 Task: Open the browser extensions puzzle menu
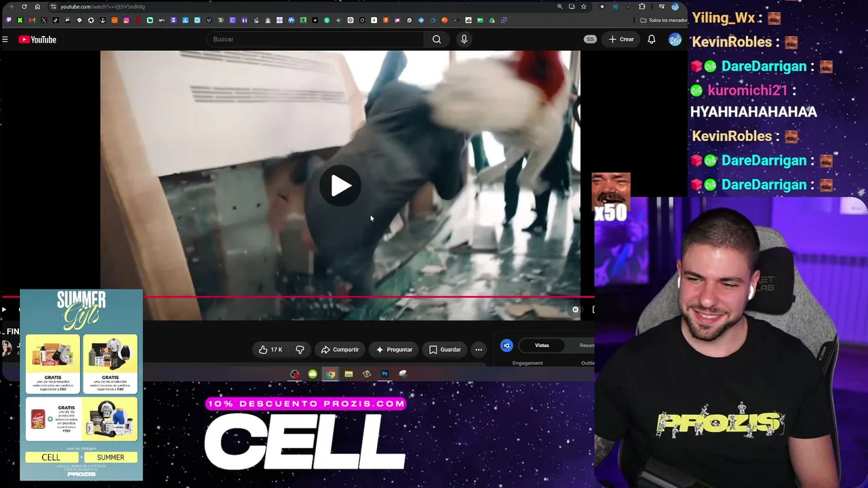[x=642, y=7]
